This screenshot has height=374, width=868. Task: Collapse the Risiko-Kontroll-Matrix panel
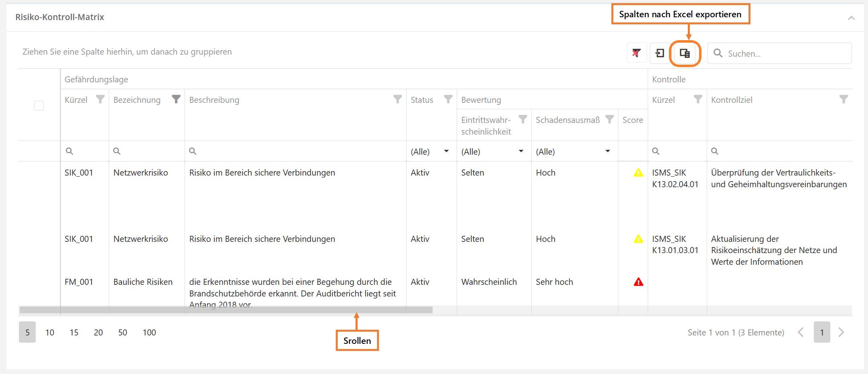click(x=851, y=18)
